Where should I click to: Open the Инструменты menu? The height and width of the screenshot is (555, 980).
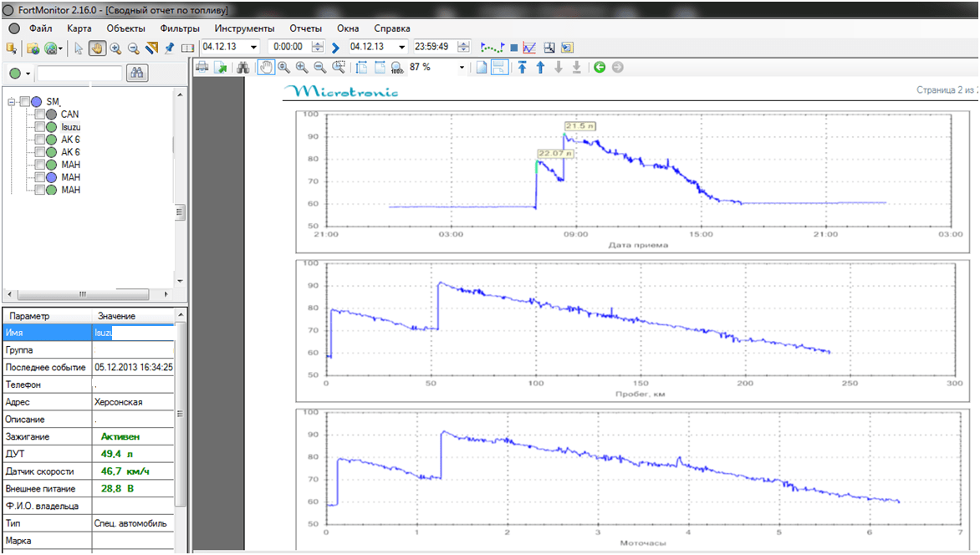[x=244, y=28]
